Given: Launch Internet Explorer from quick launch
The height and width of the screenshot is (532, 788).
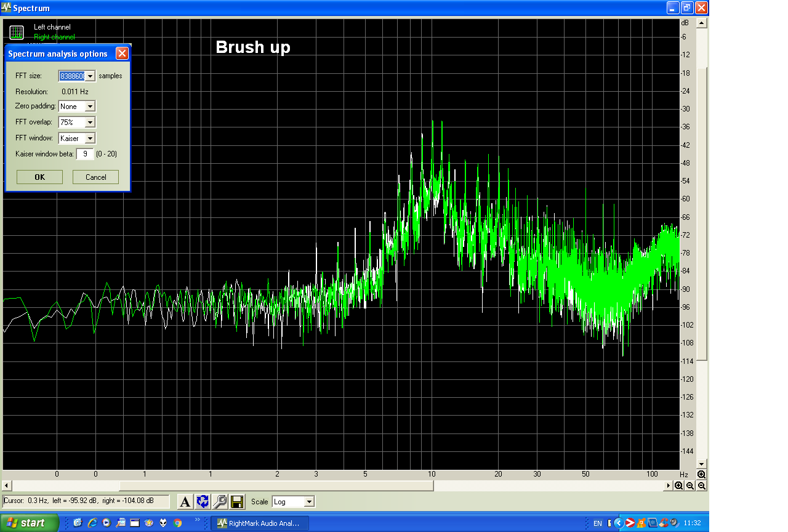Looking at the screenshot, I should pyautogui.click(x=92, y=523).
